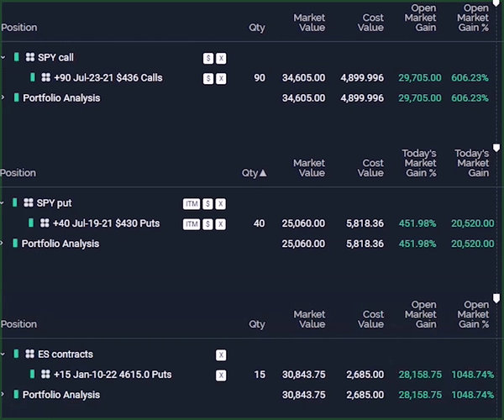
Task: Click the X badge on ES contracts row
Action: tap(221, 355)
